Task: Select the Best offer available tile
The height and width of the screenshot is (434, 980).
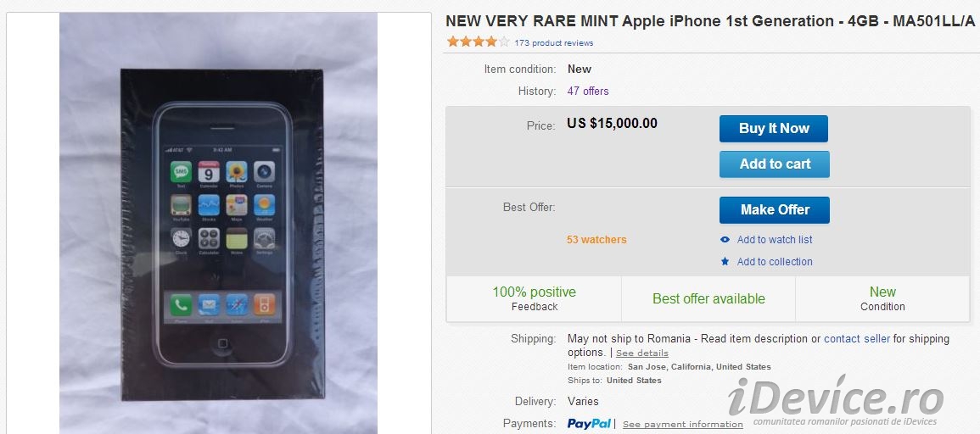Action: pos(708,299)
